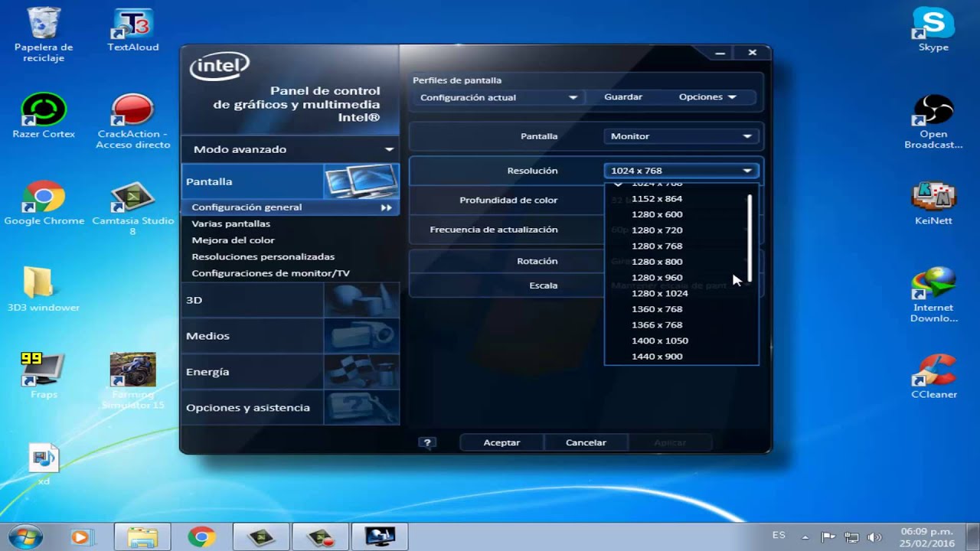Open the Pantalla Monitor dropdown
The width and height of the screenshot is (980, 551).
[x=681, y=136]
